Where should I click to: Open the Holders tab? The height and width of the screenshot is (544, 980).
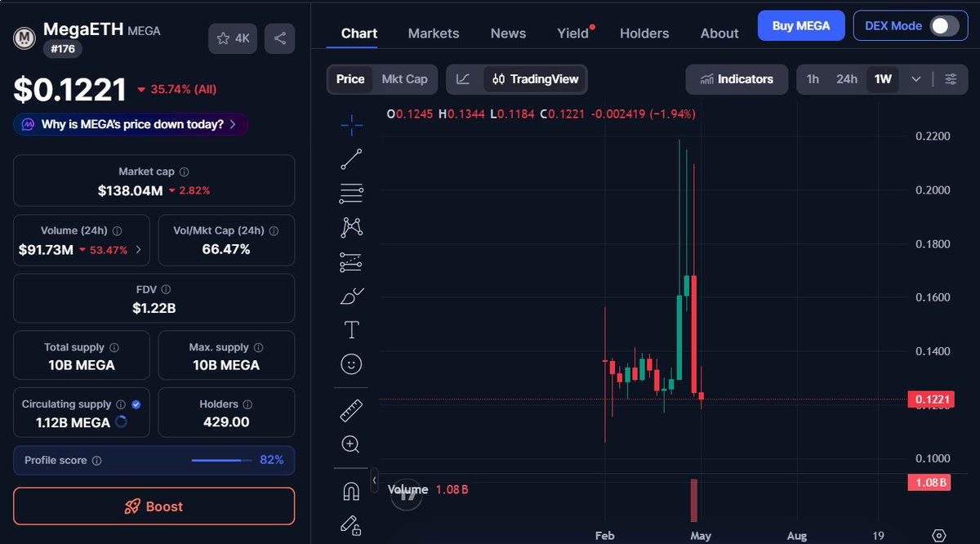644,33
